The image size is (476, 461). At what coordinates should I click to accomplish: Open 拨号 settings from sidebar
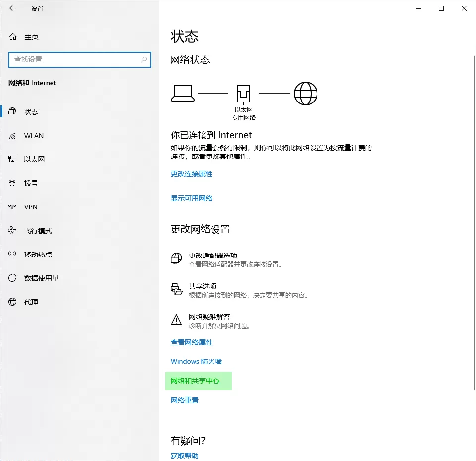click(12, 183)
